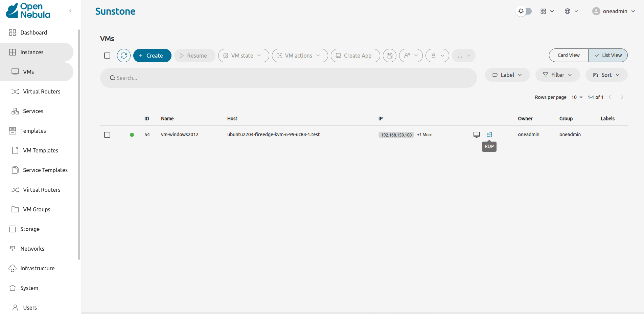Screen dimensions: 644x314
Task: Expand the Filter dropdown
Action: pyautogui.click(x=557, y=75)
